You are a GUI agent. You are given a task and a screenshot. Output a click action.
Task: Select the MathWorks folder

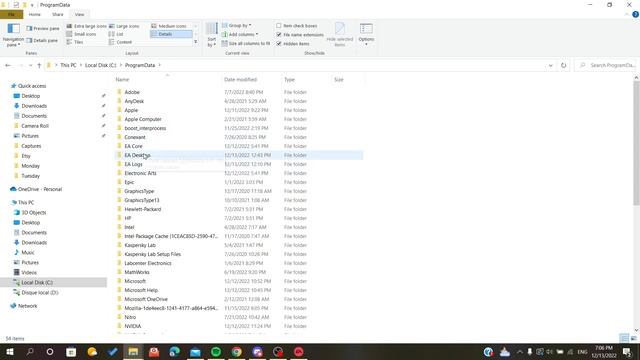tap(137, 272)
